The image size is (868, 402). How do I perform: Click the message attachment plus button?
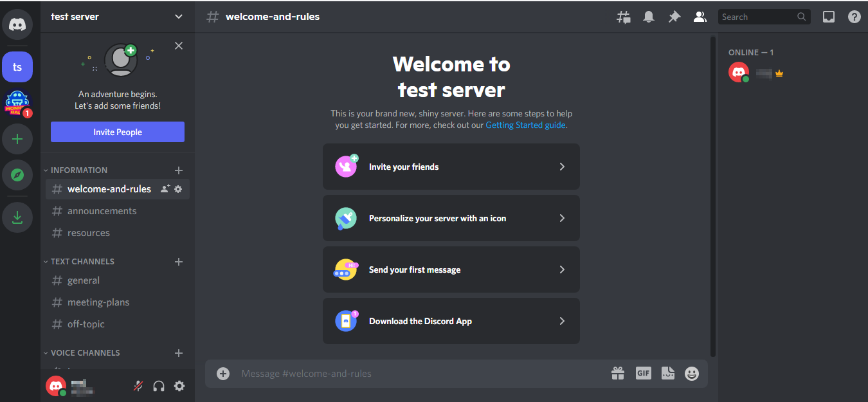point(223,374)
